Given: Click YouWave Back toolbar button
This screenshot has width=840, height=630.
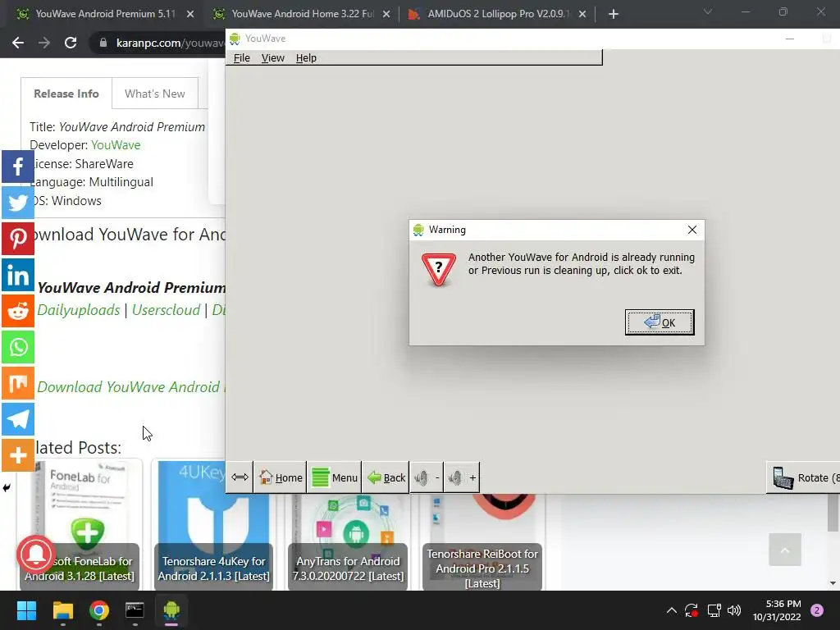Looking at the screenshot, I should [x=386, y=477].
